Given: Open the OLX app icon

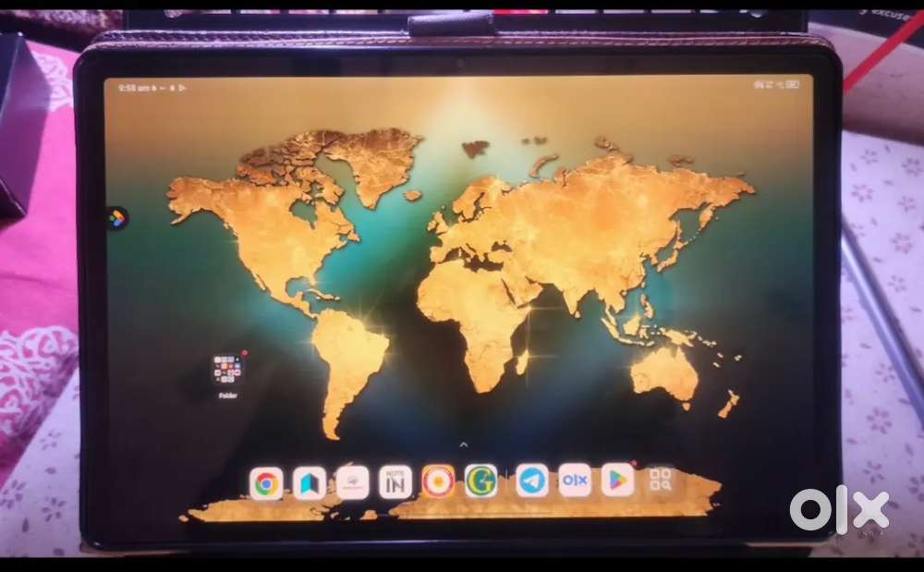Looking at the screenshot, I should coord(575,481).
